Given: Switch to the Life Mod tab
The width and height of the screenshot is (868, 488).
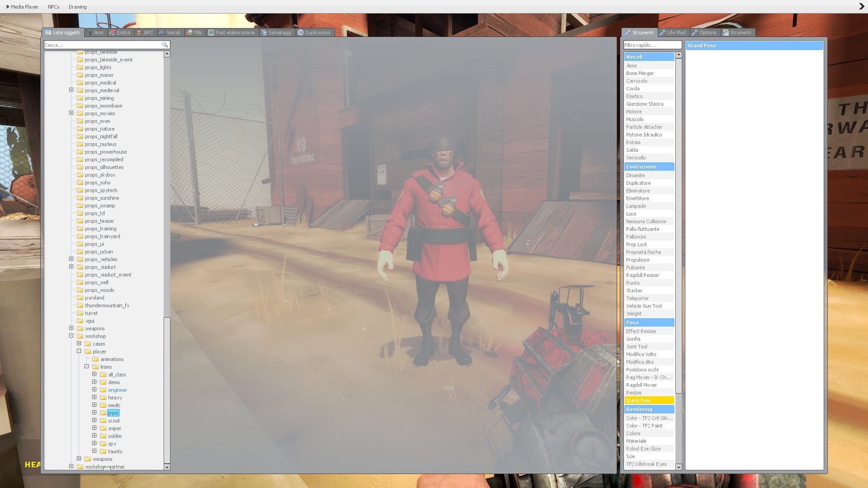Looking at the screenshot, I should (673, 33).
